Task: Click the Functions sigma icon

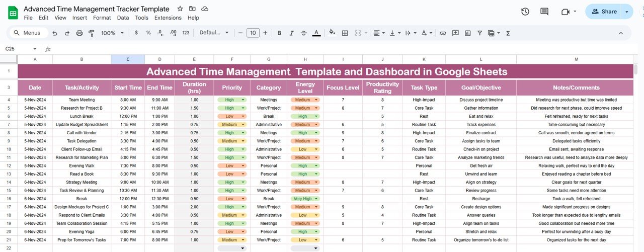Action: [508, 33]
